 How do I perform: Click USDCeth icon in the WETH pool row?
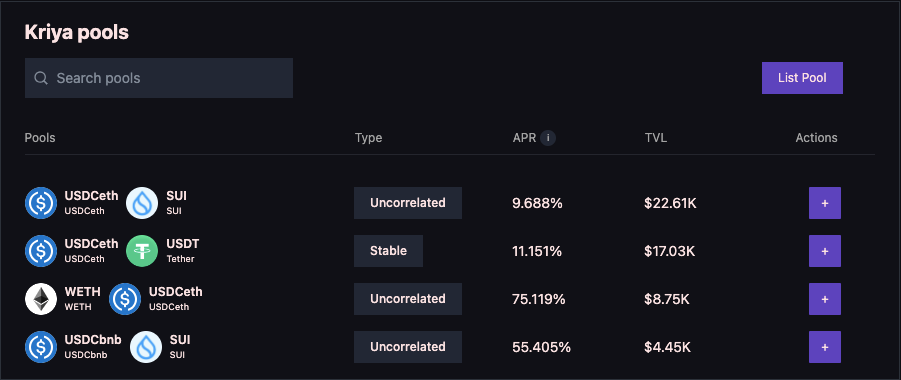(x=125, y=299)
